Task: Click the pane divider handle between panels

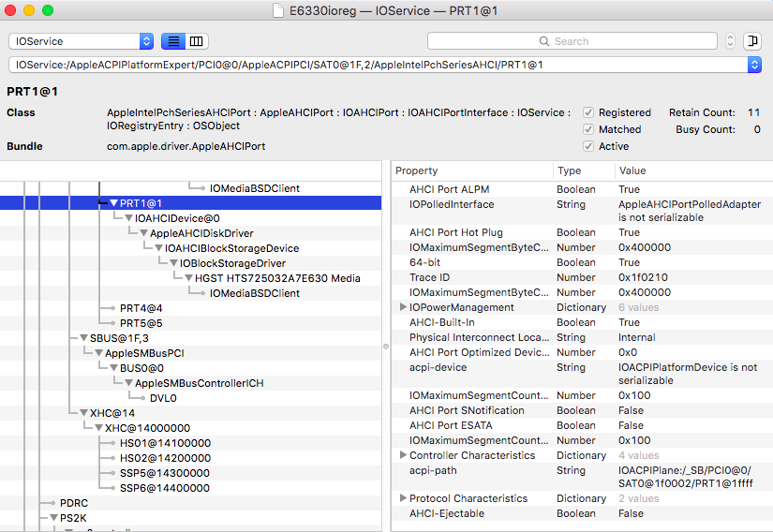Action: pos(386,346)
